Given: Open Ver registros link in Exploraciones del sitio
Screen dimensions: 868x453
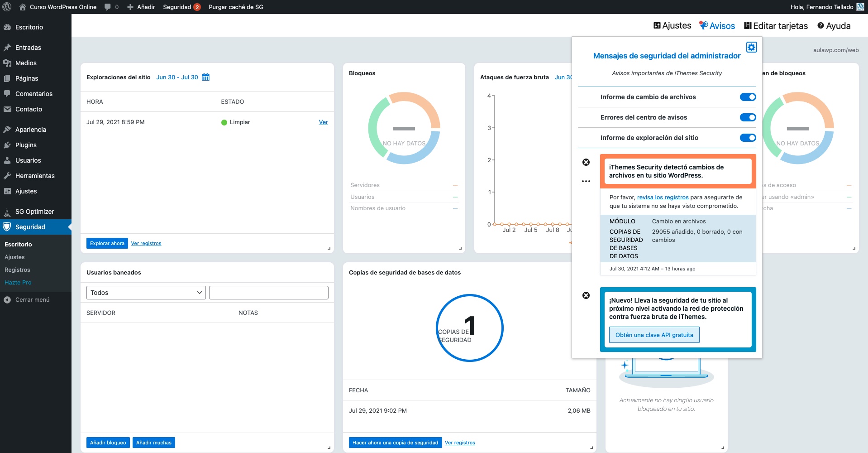Looking at the screenshot, I should [x=146, y=243].
